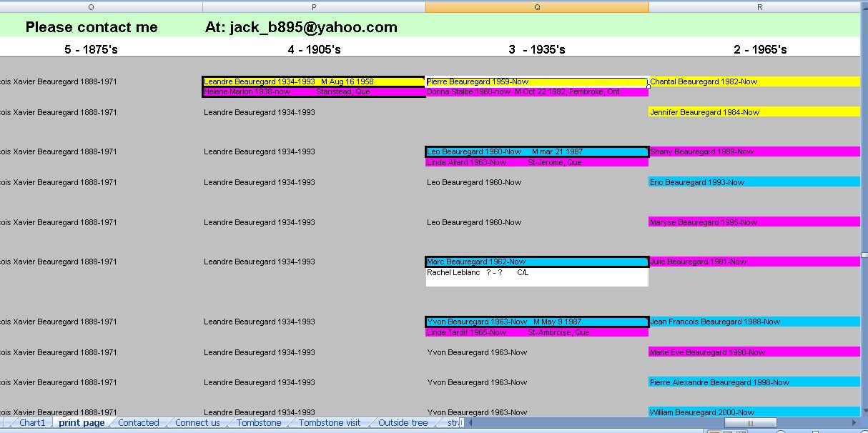Select column P header

tap(314, 7)
